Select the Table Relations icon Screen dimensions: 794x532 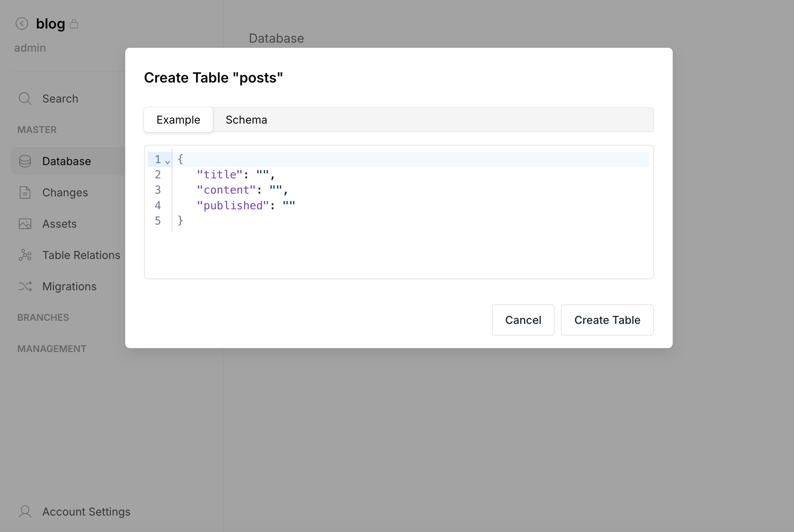pos(25,255)
